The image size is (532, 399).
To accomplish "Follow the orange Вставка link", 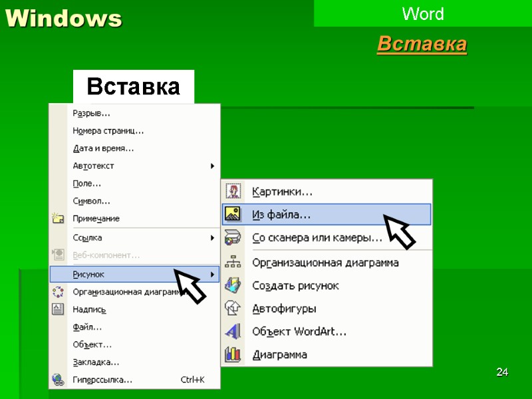I will point(422,44).
